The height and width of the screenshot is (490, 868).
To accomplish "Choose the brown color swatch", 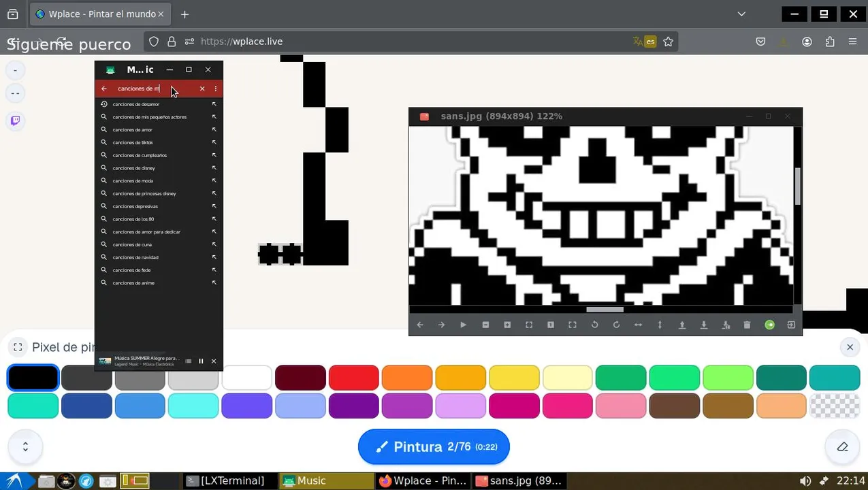I will 674,406.
